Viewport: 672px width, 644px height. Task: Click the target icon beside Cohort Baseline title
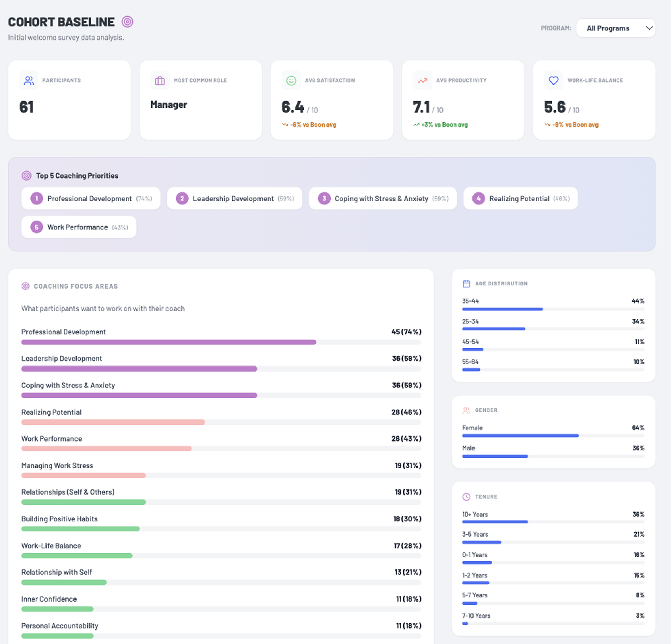[127, 22]
